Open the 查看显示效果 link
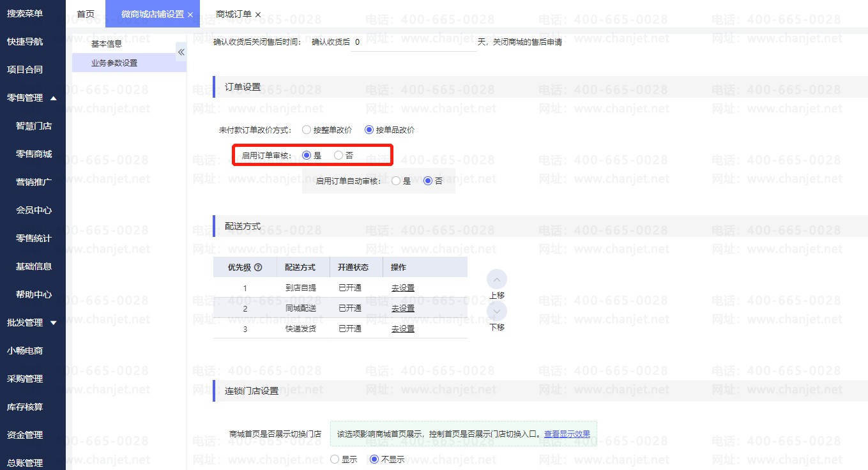The height and width of the screenshot is (470, 868). [567, 434]
